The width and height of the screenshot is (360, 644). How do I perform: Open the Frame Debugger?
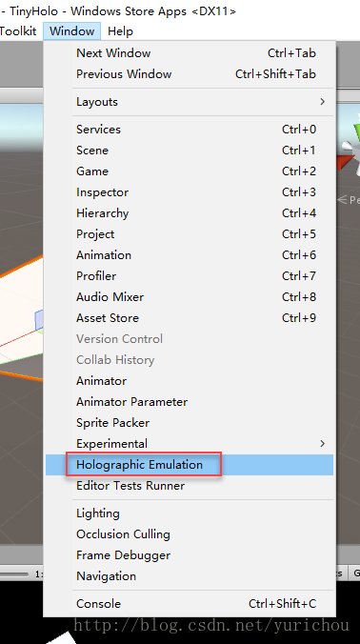pos(190,555)
